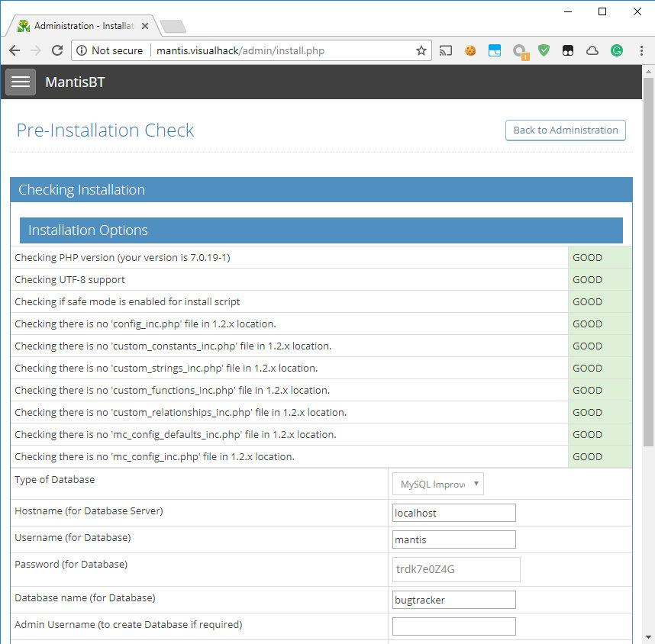Click 'Database name (for Database)' label

pyautogui.click(x=86, y=597)
